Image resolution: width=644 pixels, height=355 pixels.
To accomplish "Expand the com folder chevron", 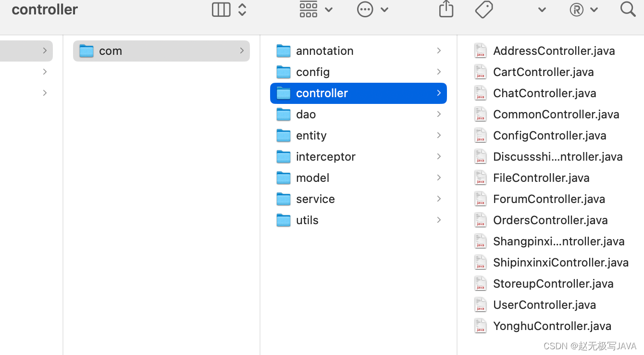I will coord(242,51).
